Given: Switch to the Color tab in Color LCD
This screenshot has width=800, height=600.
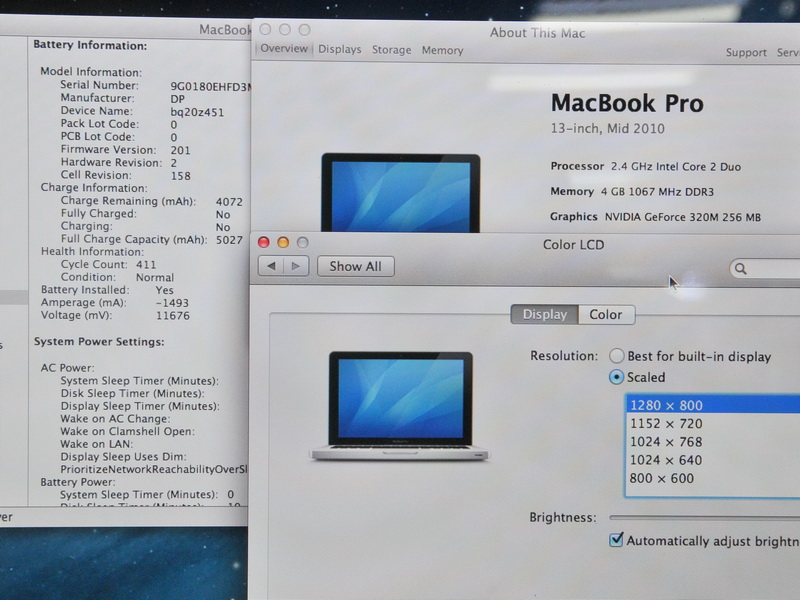Looking at the screenshot, I should [606, 314].
